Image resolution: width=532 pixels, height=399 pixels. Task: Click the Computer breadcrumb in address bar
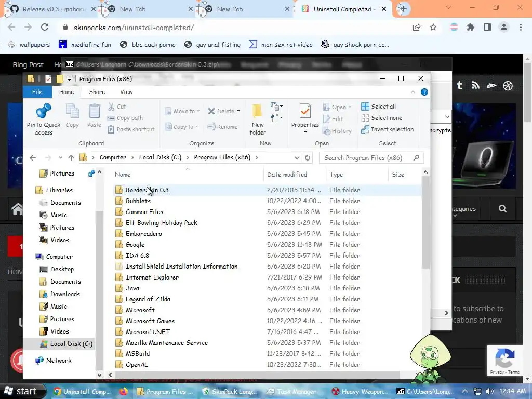[x=113, y=157]
